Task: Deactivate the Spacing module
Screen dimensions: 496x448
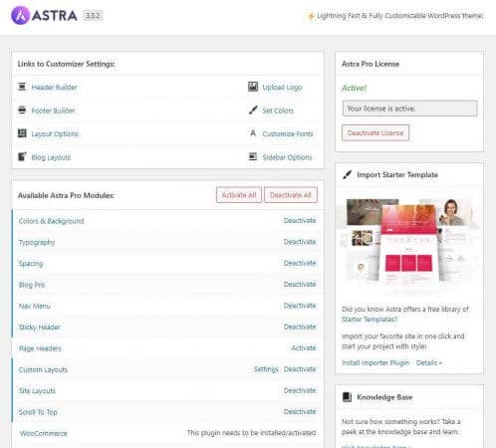Action: (300, 263)
